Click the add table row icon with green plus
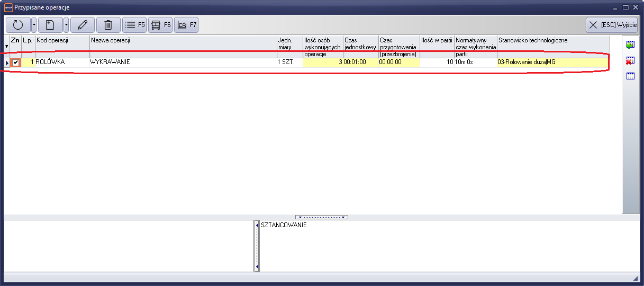This screenshot has height=286, width=644. pyautogui.click(x=630, y=45)
